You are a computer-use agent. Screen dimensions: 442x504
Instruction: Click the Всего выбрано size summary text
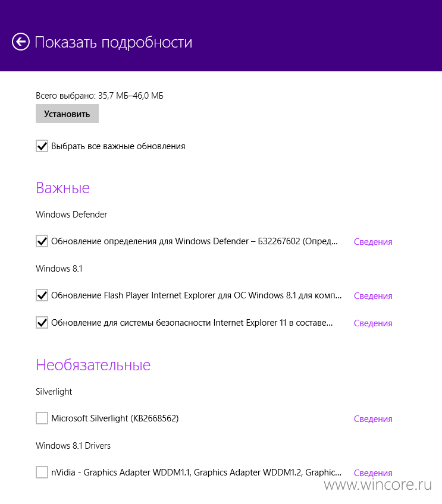pos(99,96)
